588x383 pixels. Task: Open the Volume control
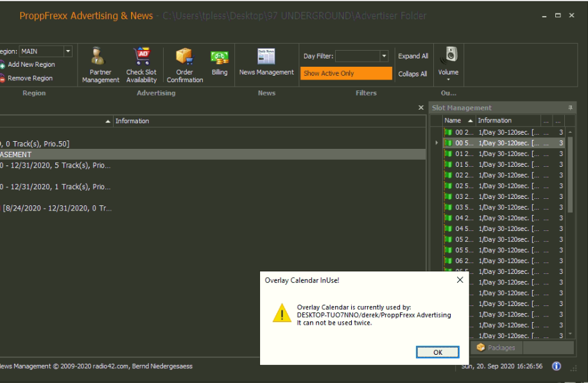tap(449, 64)
